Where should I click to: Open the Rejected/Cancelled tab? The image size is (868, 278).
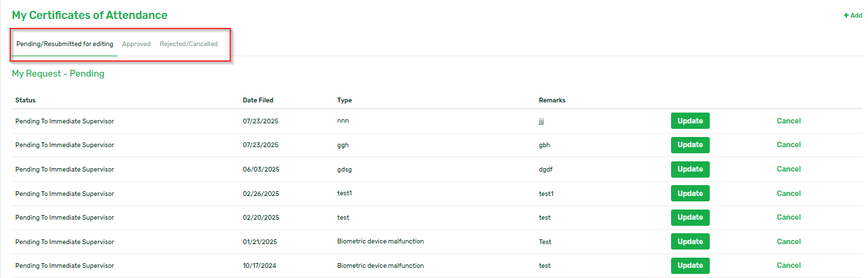click(189, 44)
